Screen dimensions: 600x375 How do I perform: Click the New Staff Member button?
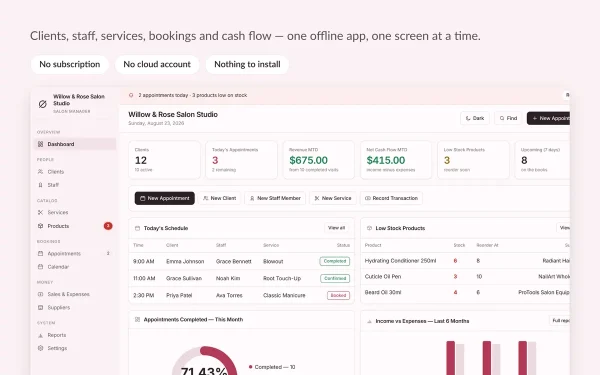point(275,198)
